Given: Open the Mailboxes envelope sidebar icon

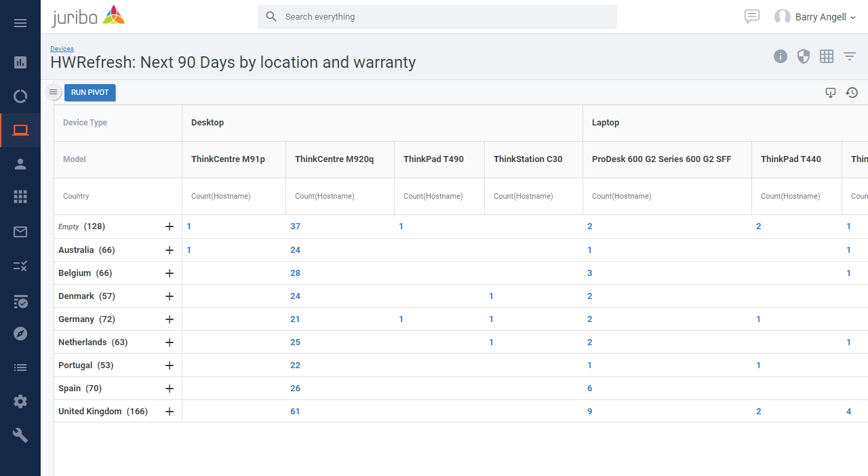Looking at the screenshot, I should (20, 232).
